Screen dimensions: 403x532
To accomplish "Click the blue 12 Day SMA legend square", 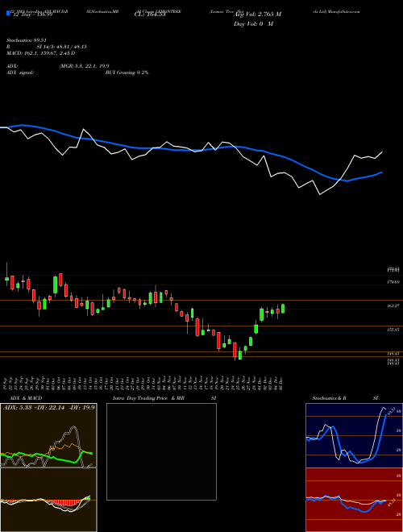I will (8, 13).
